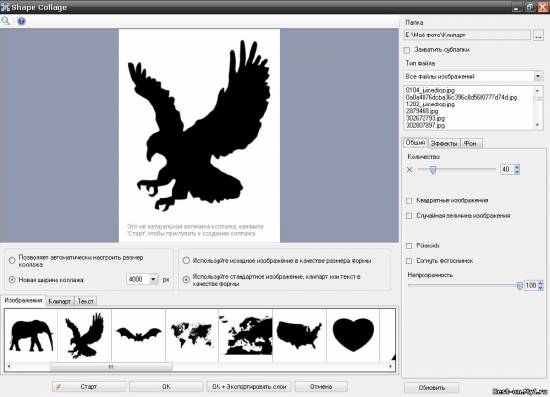550x397 pixels.
Task: Select the long hash-named jpg file
Action: (x=461, y=97)
